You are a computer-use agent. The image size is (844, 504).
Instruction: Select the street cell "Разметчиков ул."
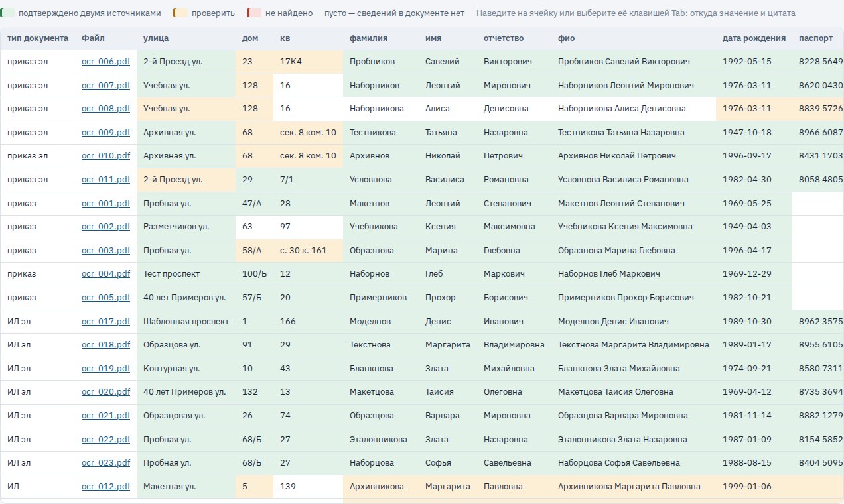[x=186, y=227]
